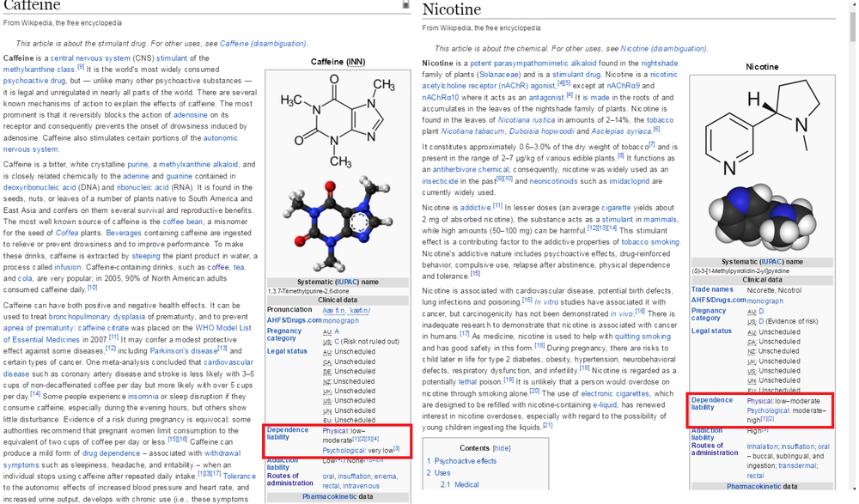This screenshot has height=504, width=859.
Task: Click the nicotine space-filling model image
Action: point(762,219)
